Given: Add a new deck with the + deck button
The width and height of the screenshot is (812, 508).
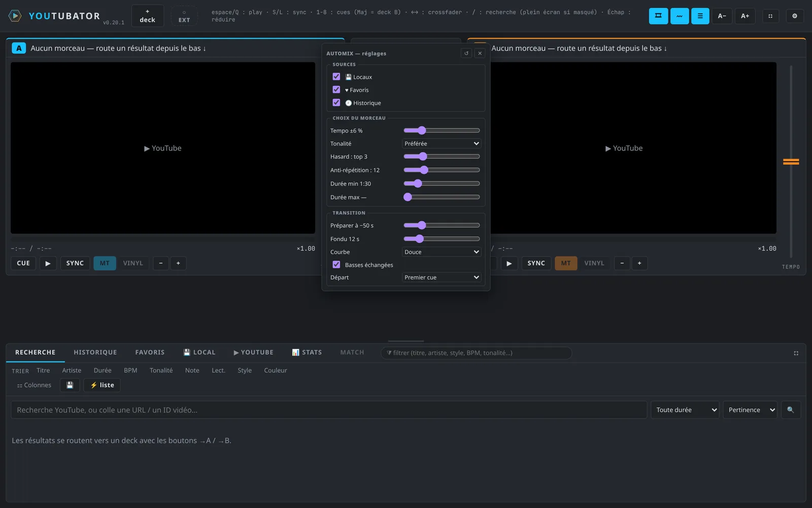Looking at the screenshot, I should pos(148,16).
